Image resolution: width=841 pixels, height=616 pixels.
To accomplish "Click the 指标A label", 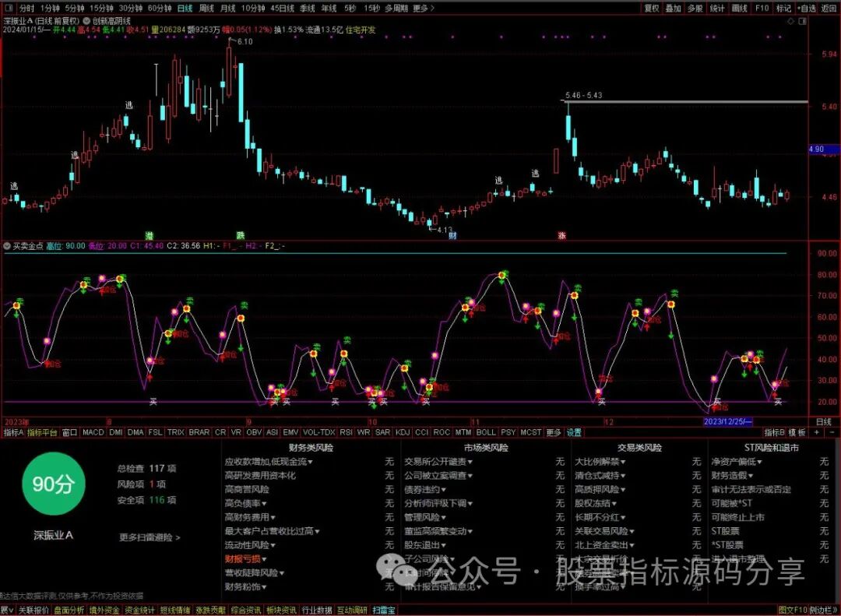I will tap(13, 432).
